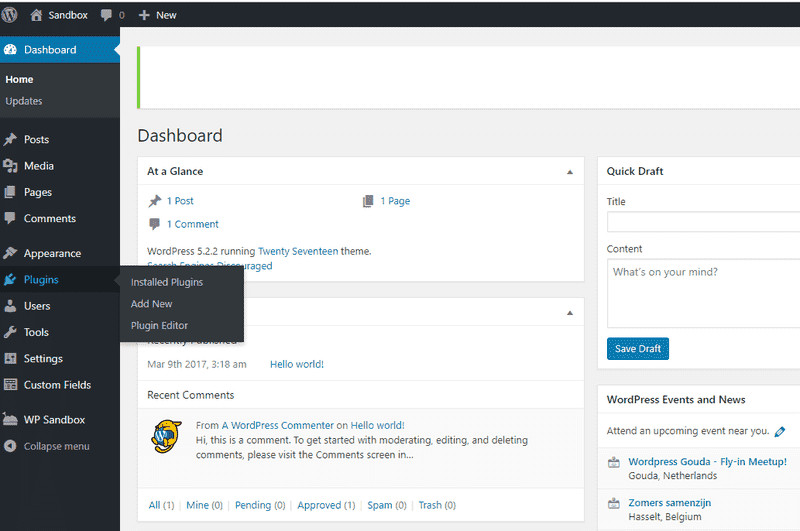The image size is (800, 531).
Task: Open Hello world! link in recent comment
Action: click(x=378, y=425)
